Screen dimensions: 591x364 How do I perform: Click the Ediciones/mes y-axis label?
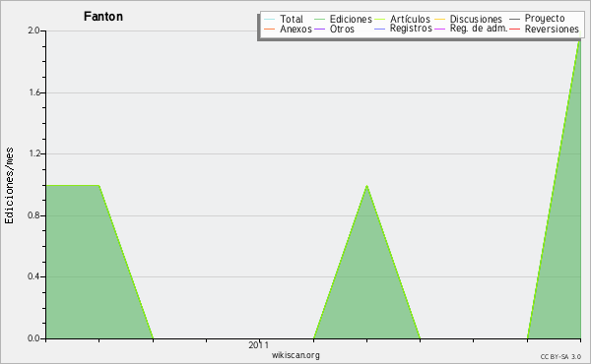point(9,186)
